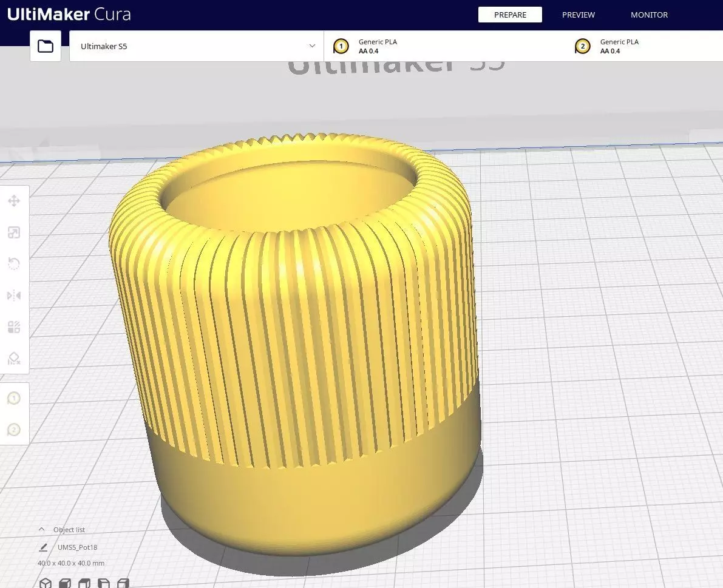This screenshot has width=723, height=588.
Task: Open extruder 1 Generic PLA configuration
Action: point(444,46)
